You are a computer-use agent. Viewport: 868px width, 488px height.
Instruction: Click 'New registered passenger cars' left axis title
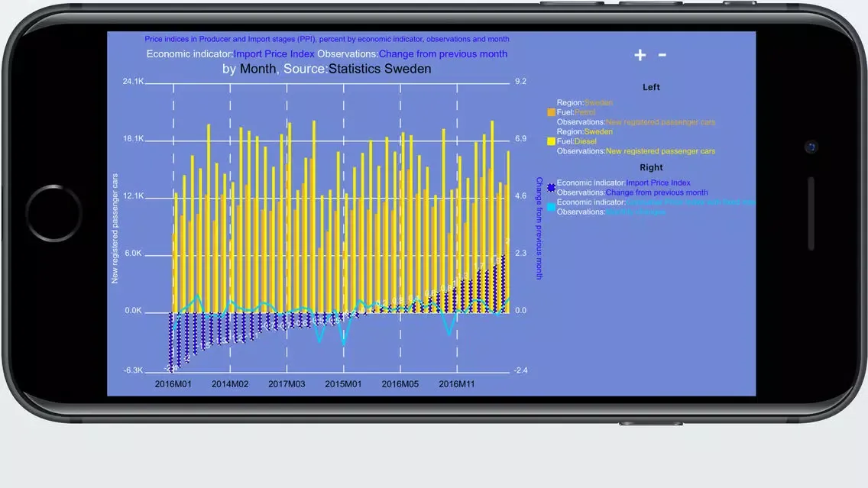coord(115,228)
